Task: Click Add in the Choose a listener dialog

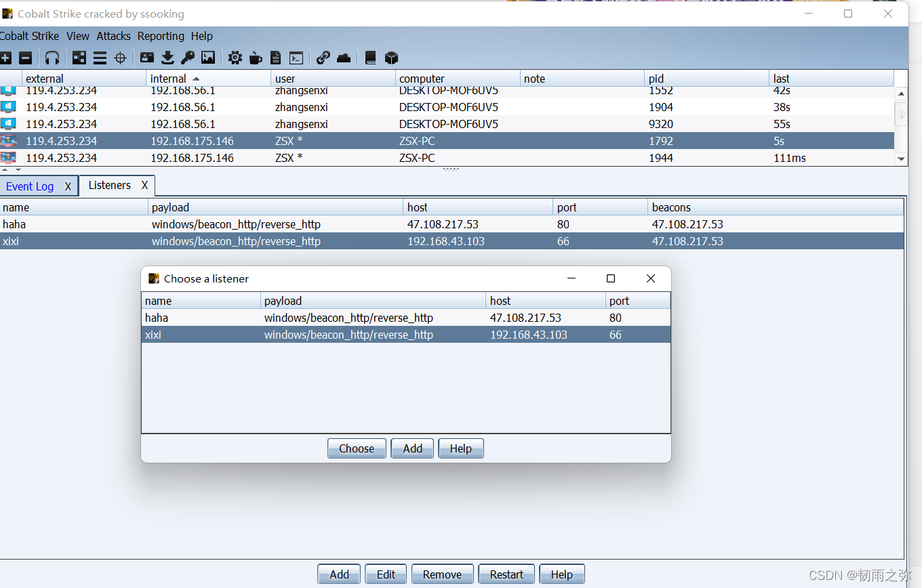Action: click(x=412, y=448)
